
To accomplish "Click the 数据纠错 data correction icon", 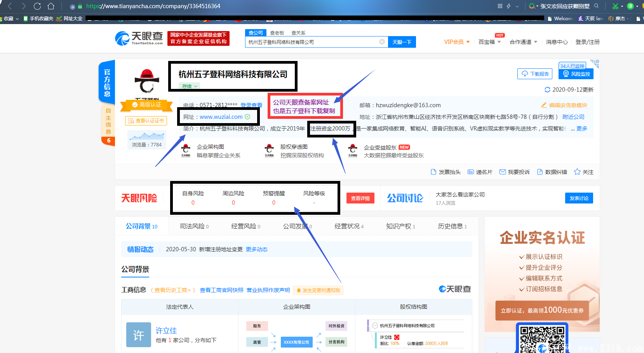I will point(552,172).
